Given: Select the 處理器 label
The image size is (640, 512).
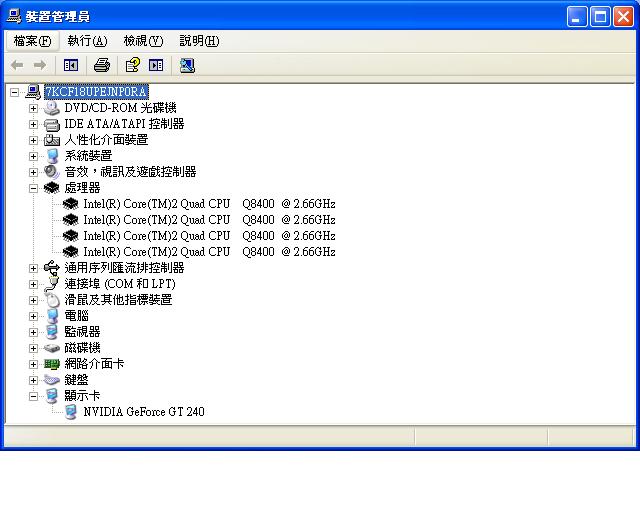Looking at the screenshot, I should 82,188.
